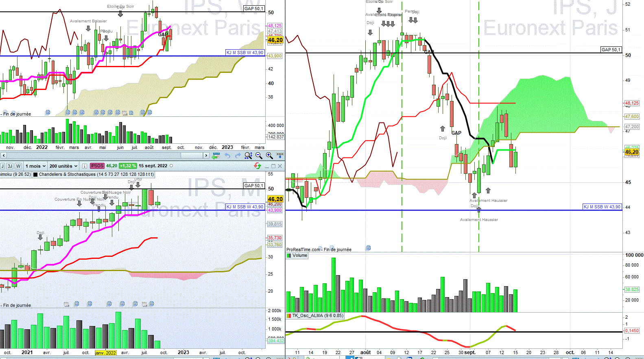Click the TK_Osc_ALMA indicator color swatch
The width and height of the screenshot is (644, 359).
tap(289, 315)
